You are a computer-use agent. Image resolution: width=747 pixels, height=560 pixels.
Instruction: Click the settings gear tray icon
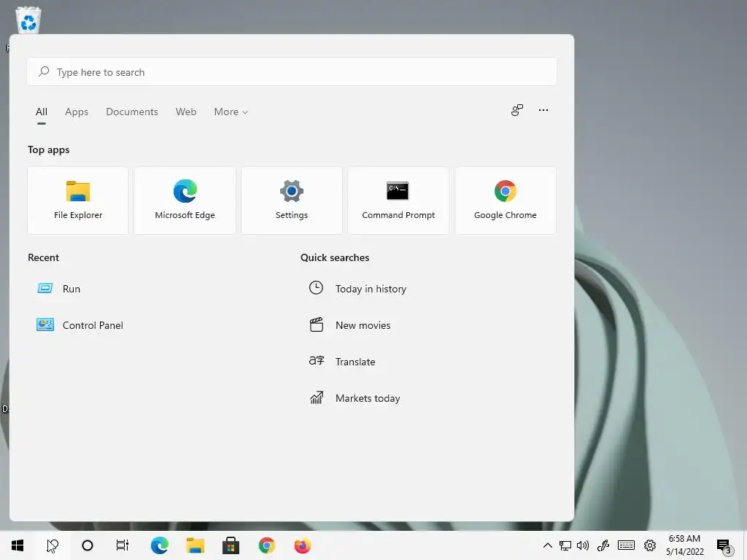[650, 545]
